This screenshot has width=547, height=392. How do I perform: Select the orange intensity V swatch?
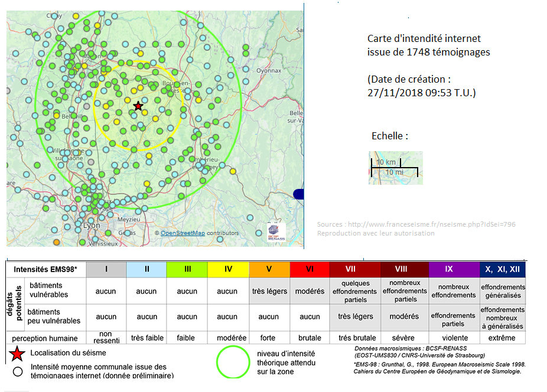(x=269, y=269)
